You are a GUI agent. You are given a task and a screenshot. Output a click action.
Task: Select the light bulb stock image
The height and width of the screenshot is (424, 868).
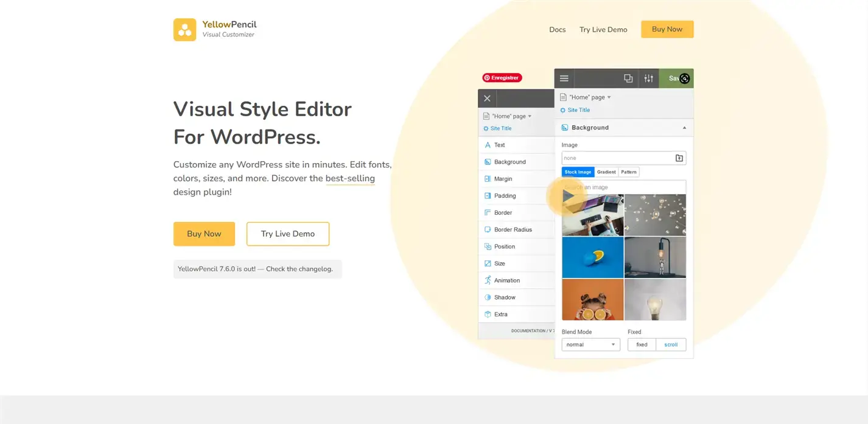(x=656, y=300)
